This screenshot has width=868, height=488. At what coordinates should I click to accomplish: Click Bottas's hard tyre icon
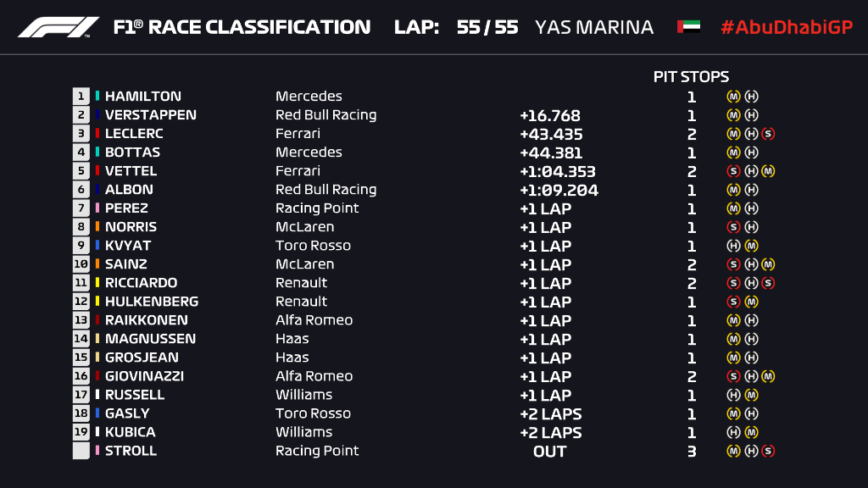pyautogui.click(x=751, y=152)
